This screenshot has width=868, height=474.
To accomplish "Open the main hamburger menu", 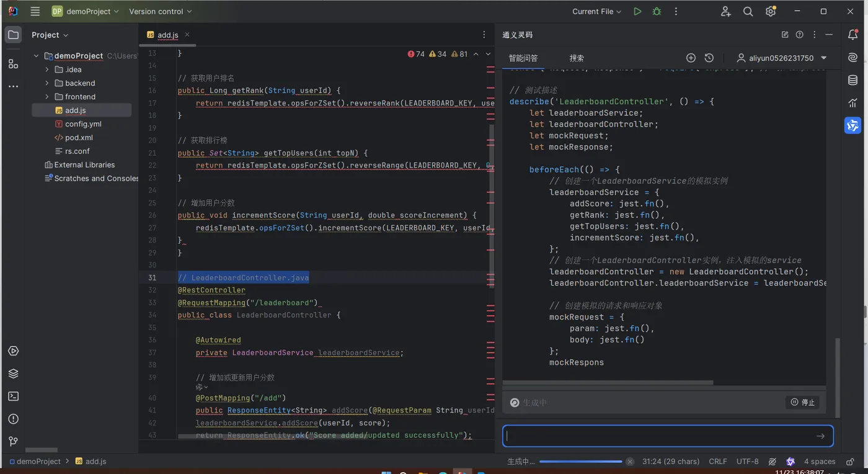I will tap(35, 11).
